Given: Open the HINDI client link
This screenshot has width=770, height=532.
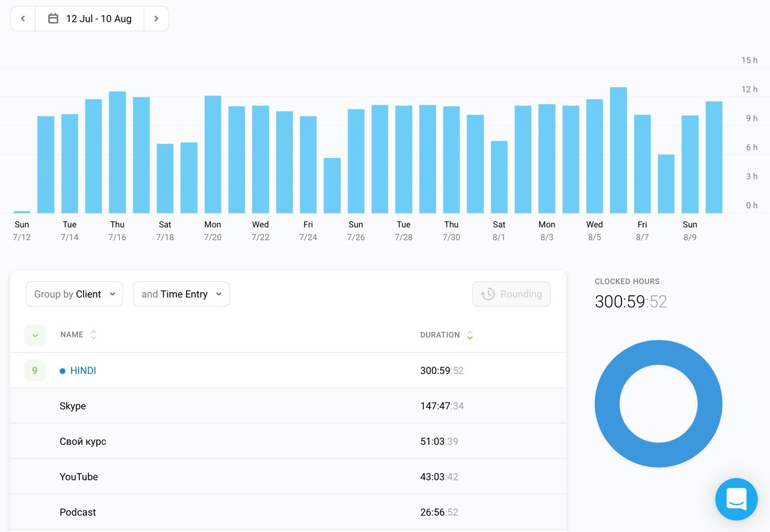Looking at the screenshot, I should pos(83,371).
